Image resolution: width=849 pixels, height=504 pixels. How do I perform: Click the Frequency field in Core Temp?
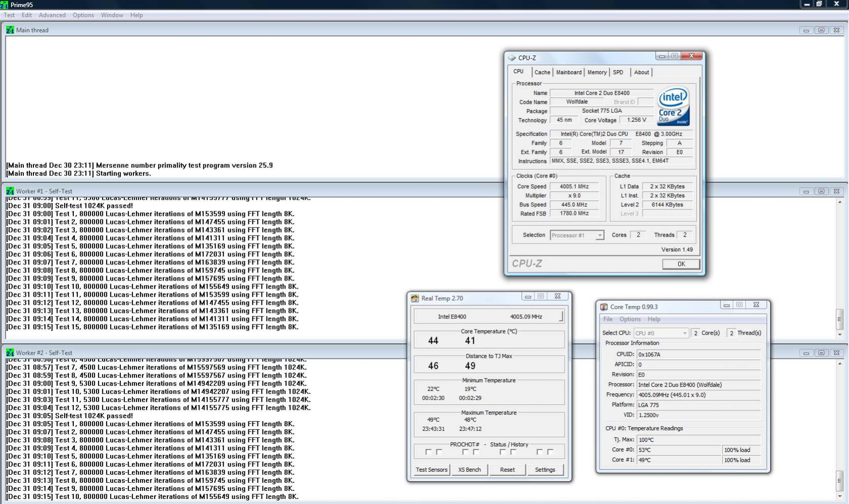point(698,395)
